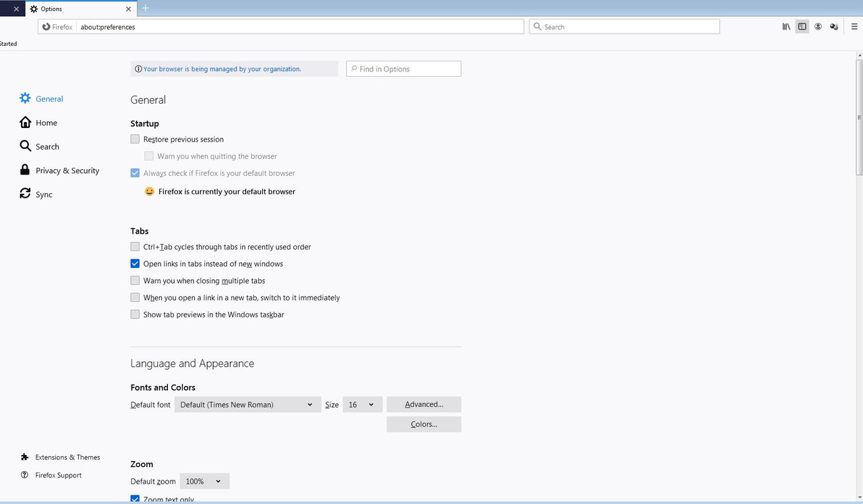The image size is (863, 504).
Task: Enable Restore previous session
Action: [135, 139]
